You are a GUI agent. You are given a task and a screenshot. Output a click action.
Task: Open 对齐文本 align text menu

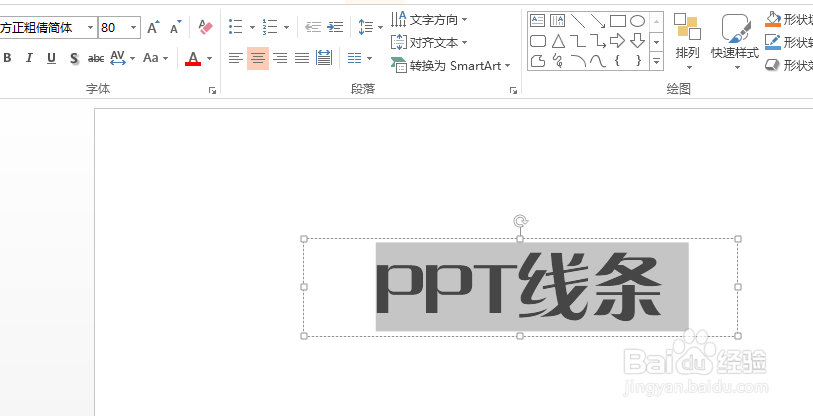click(429, 43)
